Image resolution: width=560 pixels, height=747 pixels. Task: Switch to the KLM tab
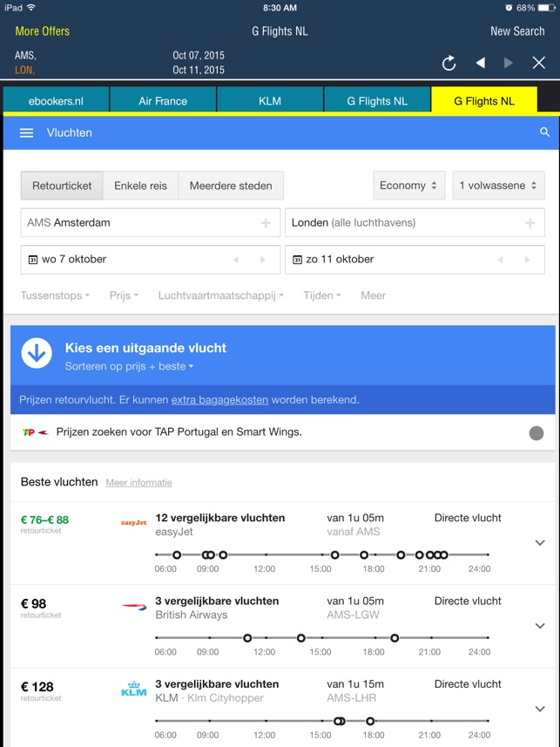click(270, 100)
